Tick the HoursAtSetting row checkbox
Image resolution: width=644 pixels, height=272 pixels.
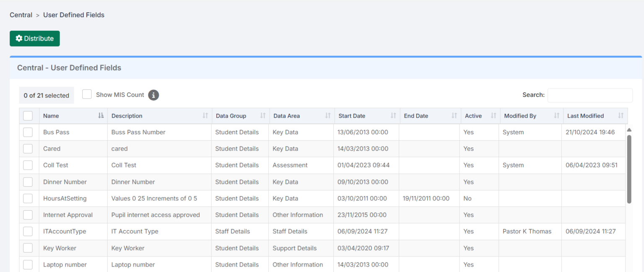pyautogui.click(x=28, y=198)
